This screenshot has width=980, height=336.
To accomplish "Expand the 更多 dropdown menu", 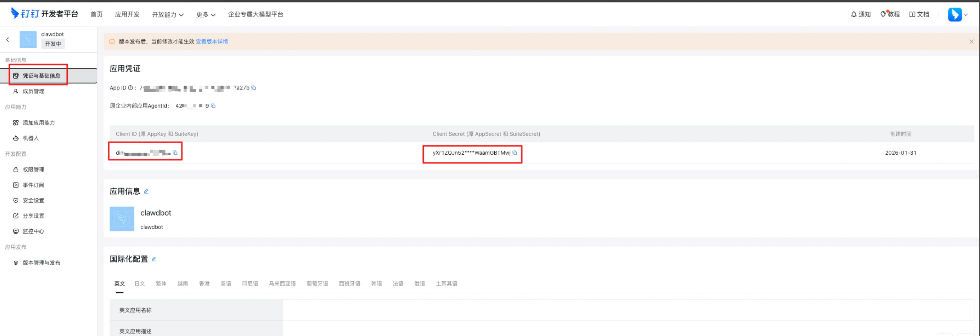I will click(206, 14).
